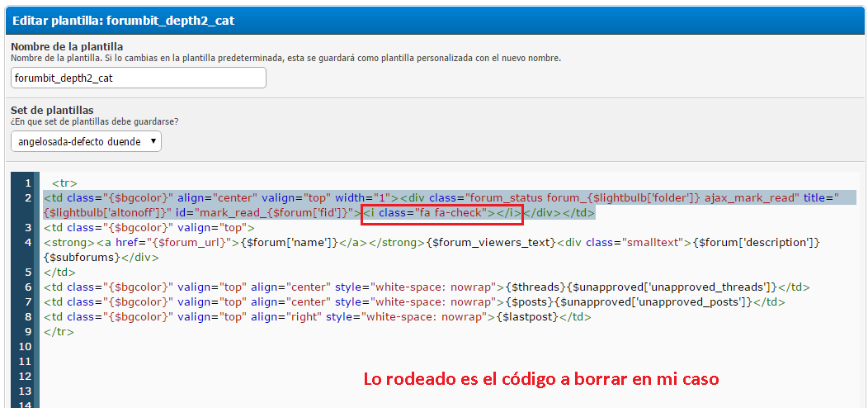Click the mark_read_{$forum['fid']} id value
The image size is (868, 408).
tap(274, 213)
